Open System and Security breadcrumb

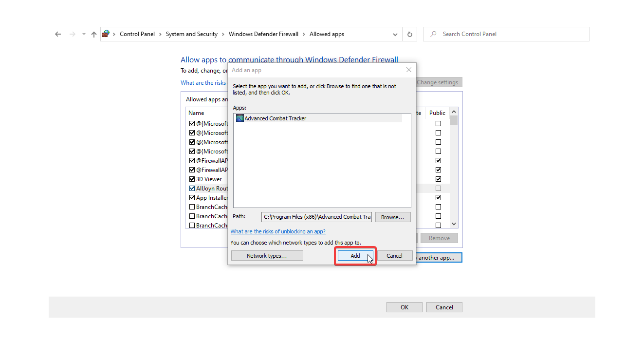[192, 34]
